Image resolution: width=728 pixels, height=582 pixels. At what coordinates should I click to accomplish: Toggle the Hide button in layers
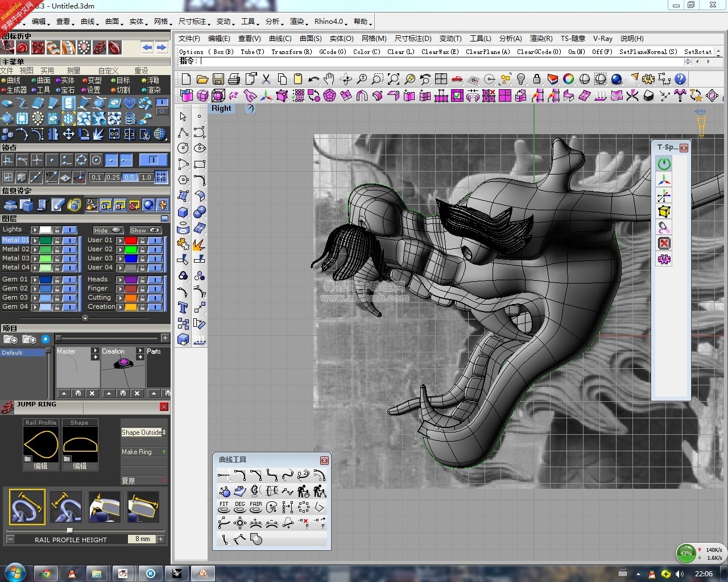[108, 230]
